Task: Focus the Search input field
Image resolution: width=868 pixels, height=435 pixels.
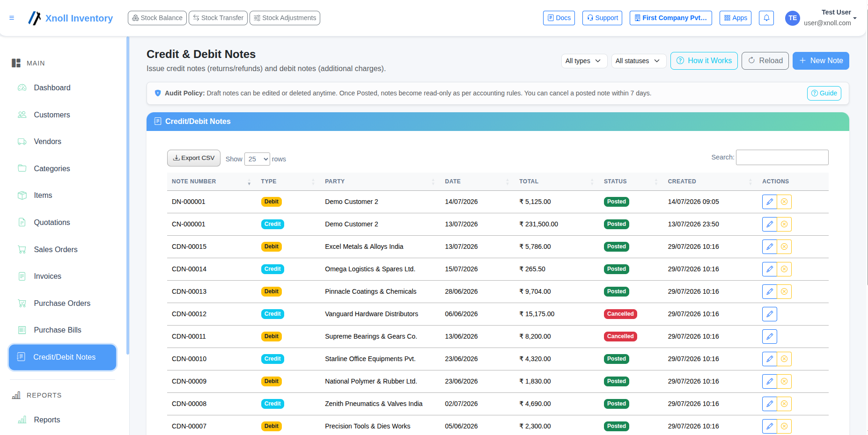Action: coord(782,158)
